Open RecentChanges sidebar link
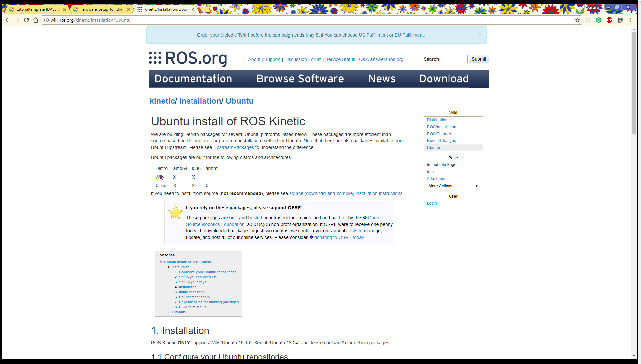Image resolution: width=641 pixels, height=364 pixels. [x=442, y=141]
